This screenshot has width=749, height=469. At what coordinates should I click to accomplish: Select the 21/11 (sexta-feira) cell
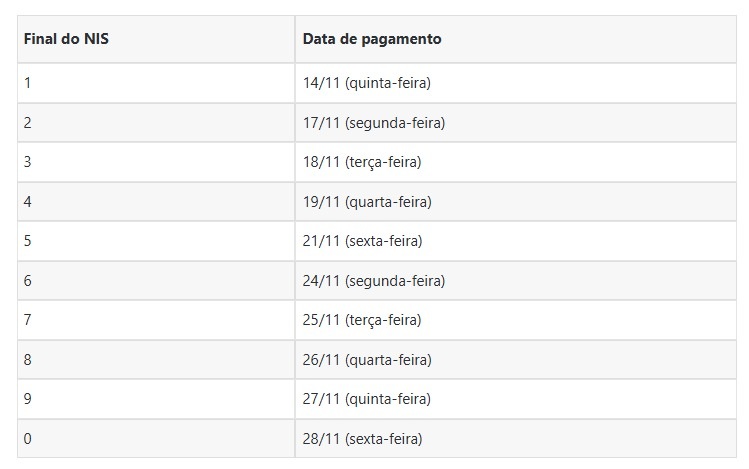coord(363,241)
